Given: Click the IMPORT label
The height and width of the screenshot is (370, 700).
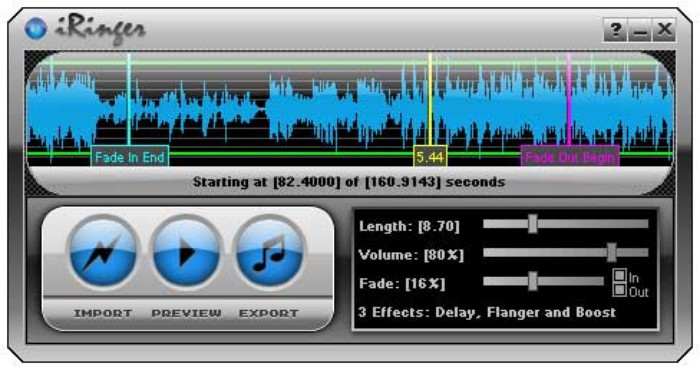Looking at the screenshot, I should (x=103, y=313).
